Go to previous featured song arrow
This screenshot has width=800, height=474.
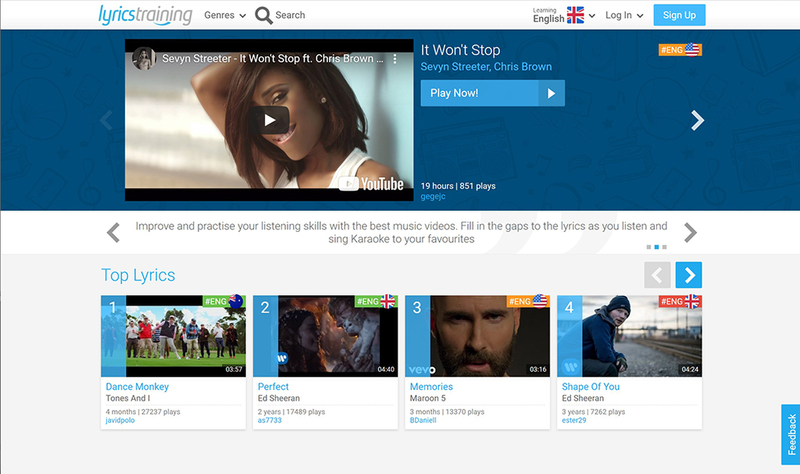(x=107, y=120)
